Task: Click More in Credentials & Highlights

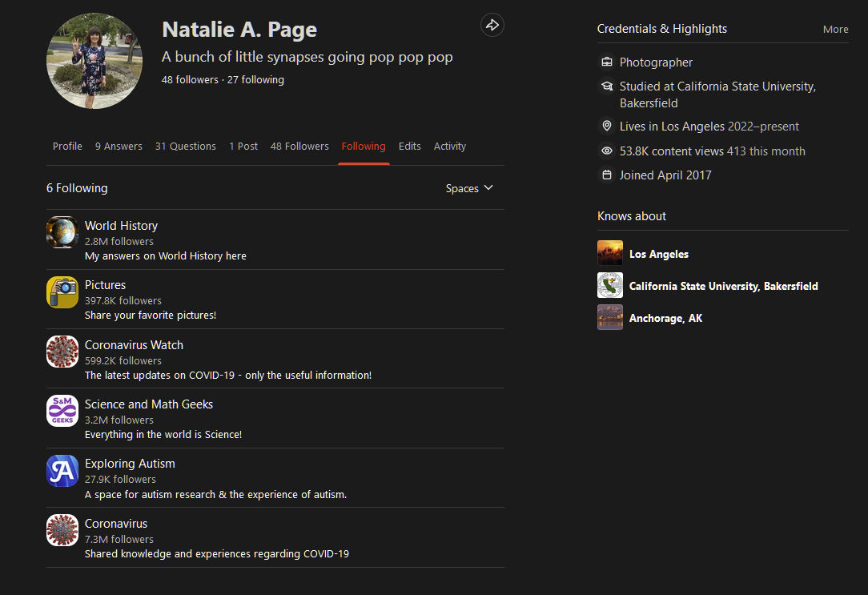Action: [835, 29]
